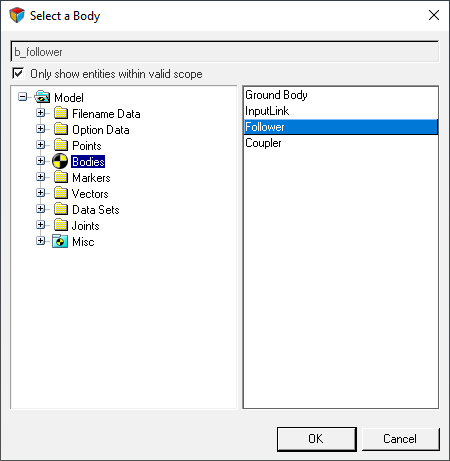Click the Bodies icon in the model tree
Image resolution: width=450 pixels, height=461 pixels.
pyautogui.click(x=60, y=162)
